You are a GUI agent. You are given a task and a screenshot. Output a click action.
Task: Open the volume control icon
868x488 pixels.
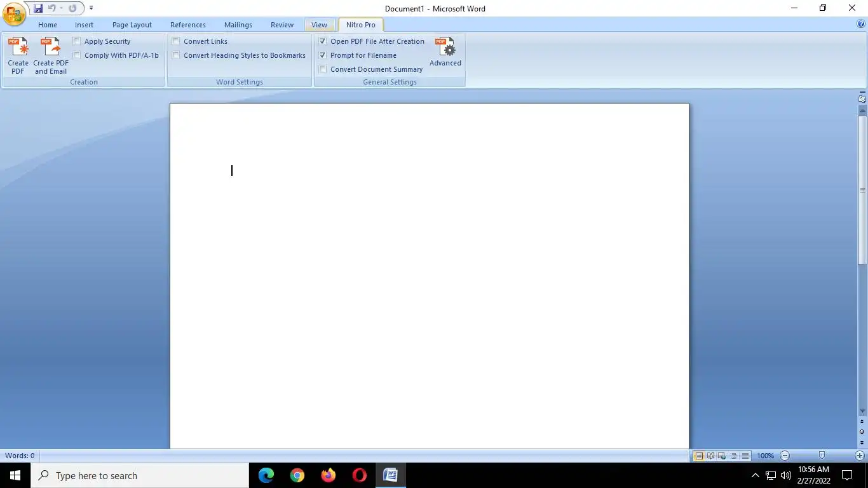786,475
